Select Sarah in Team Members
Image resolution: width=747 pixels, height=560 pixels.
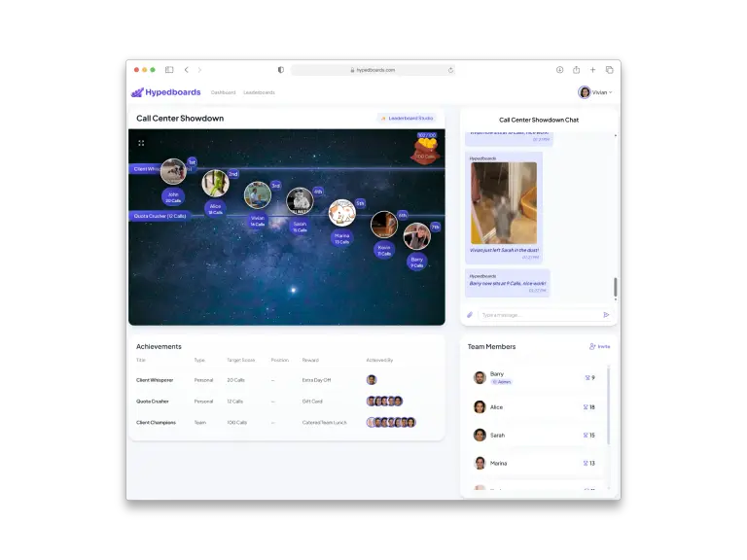coord(535,435)
